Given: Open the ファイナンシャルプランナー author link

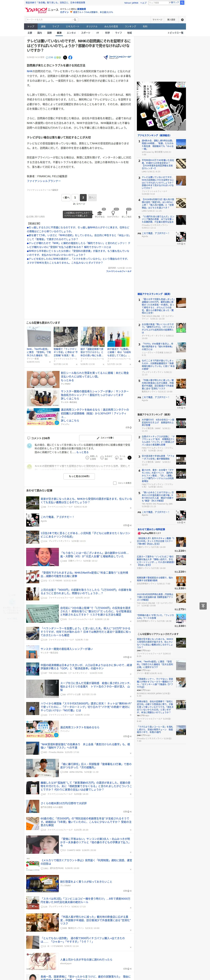Looking at the screenshot, I should [x=44, y=181].
